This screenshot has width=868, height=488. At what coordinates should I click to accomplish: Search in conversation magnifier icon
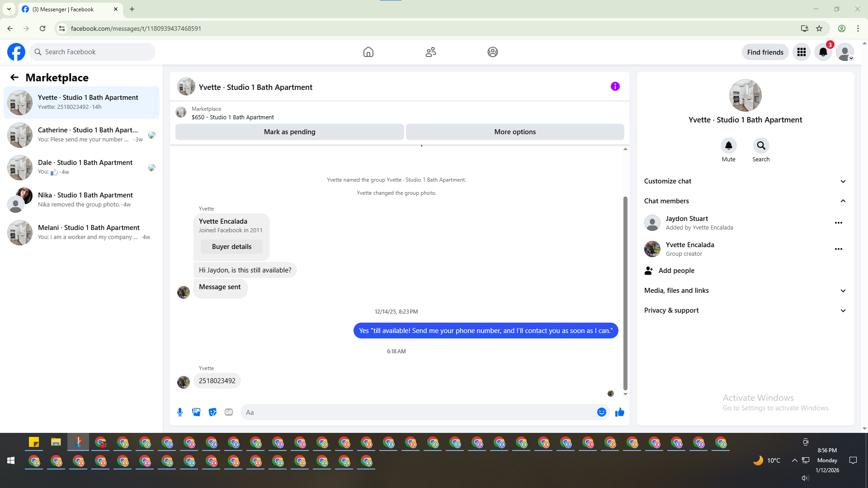(761, 145)
